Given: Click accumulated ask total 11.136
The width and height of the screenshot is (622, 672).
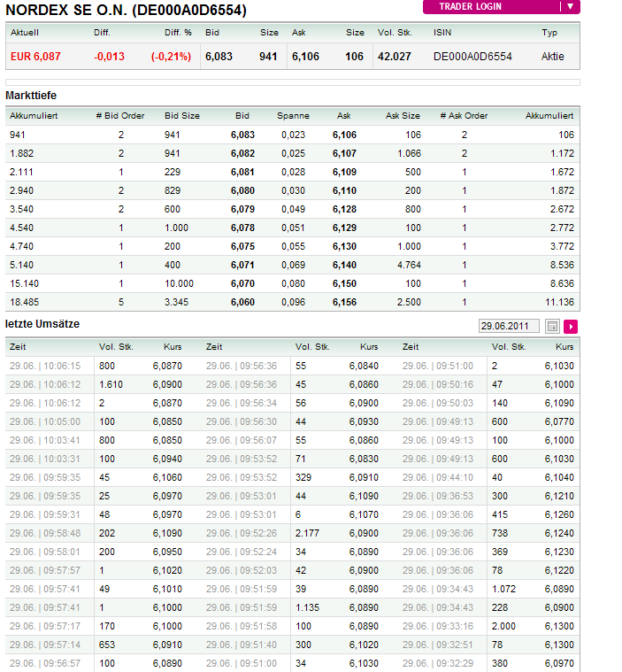Looking at the screenshot, I should pos(559,302).
